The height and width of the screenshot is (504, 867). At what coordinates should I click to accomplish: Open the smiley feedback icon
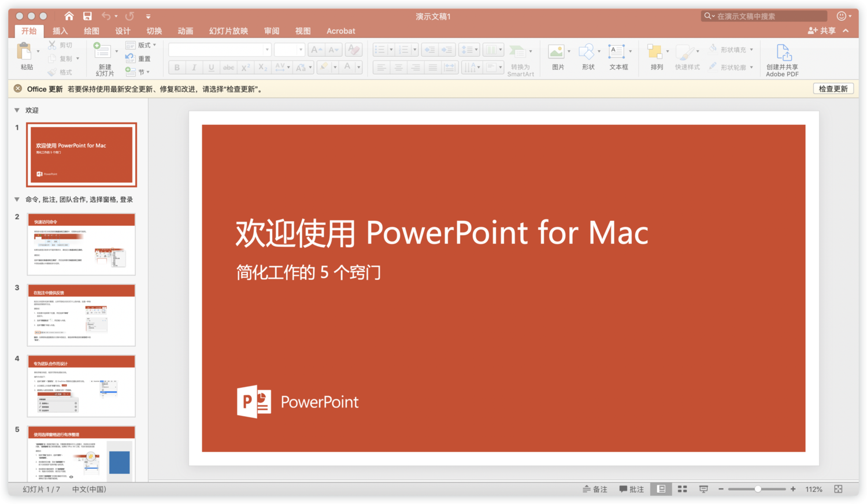(842, 16)
